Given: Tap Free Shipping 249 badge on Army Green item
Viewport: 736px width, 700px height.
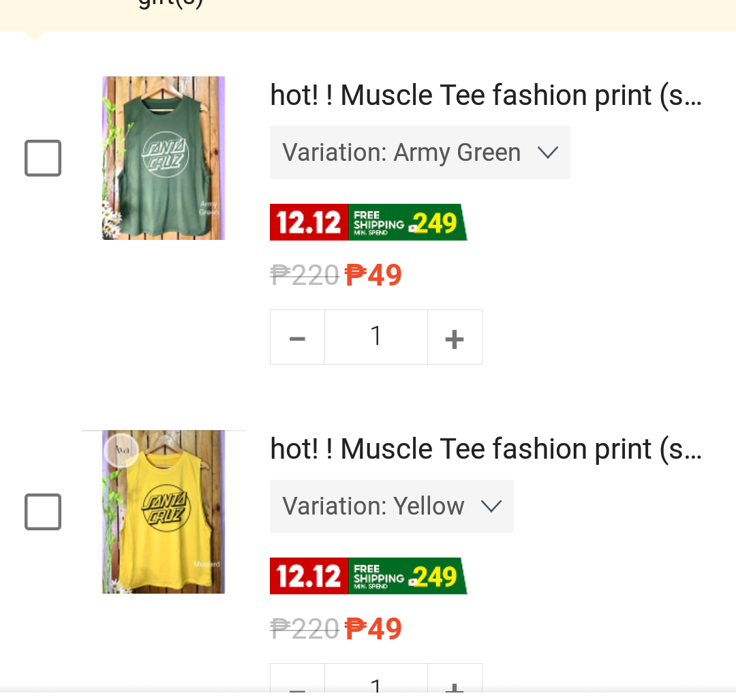Looking at the screenshot, I should pos(408,222).
